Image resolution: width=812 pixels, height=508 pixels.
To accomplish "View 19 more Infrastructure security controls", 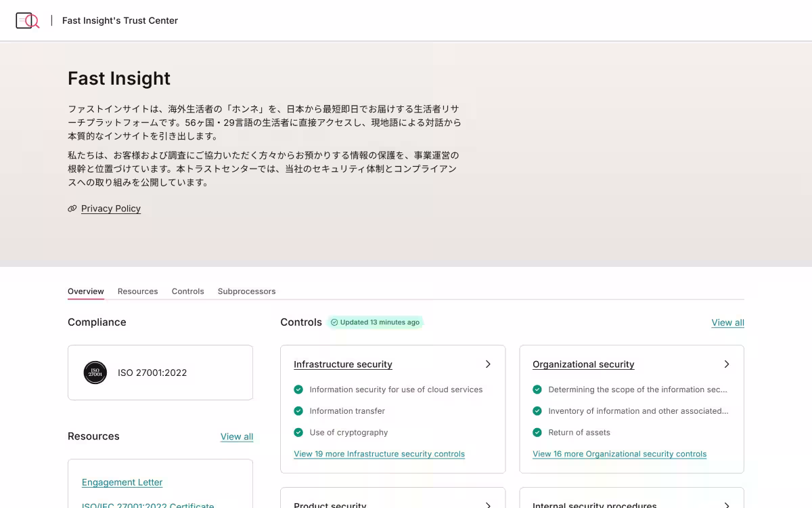I will [379, 454].
